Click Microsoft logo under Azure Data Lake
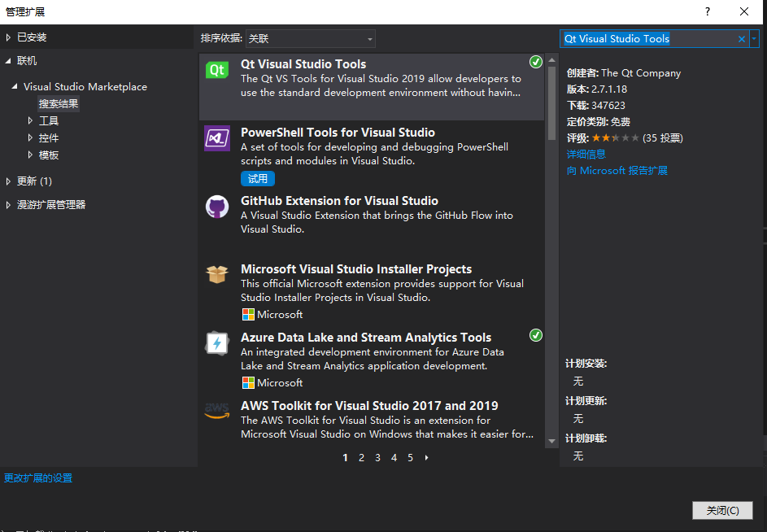The image size is (767, 532). [x=249, y=382]
